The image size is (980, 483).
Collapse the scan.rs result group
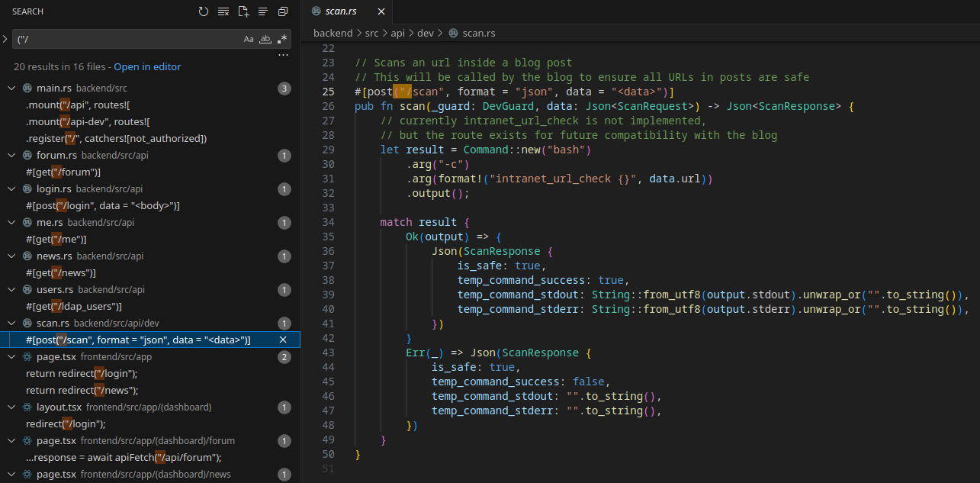pyautogui.click(x=11, y=324)
